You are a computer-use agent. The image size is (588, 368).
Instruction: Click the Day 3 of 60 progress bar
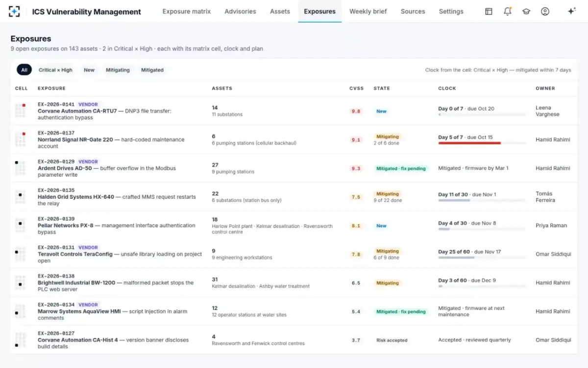(x=482, y=287)
